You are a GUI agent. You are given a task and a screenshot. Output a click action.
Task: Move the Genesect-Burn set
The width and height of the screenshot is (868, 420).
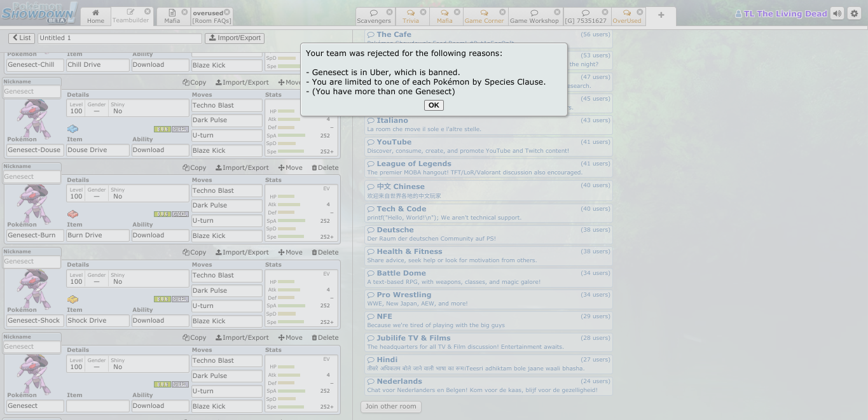[290, 168]
